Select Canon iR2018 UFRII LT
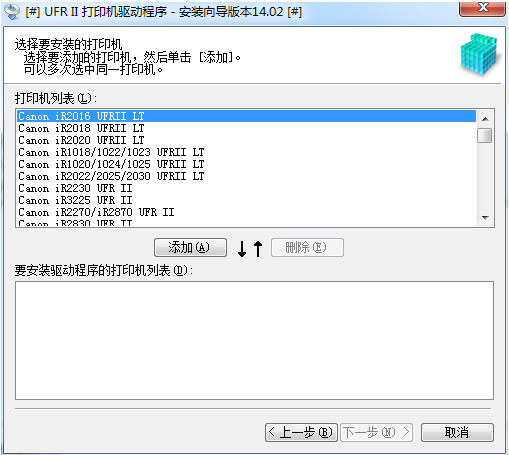 pos(246,128)
